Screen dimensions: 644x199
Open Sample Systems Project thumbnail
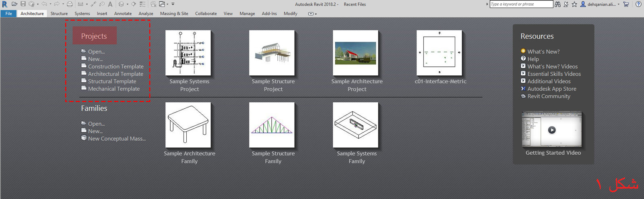click(x=188, y=53)
